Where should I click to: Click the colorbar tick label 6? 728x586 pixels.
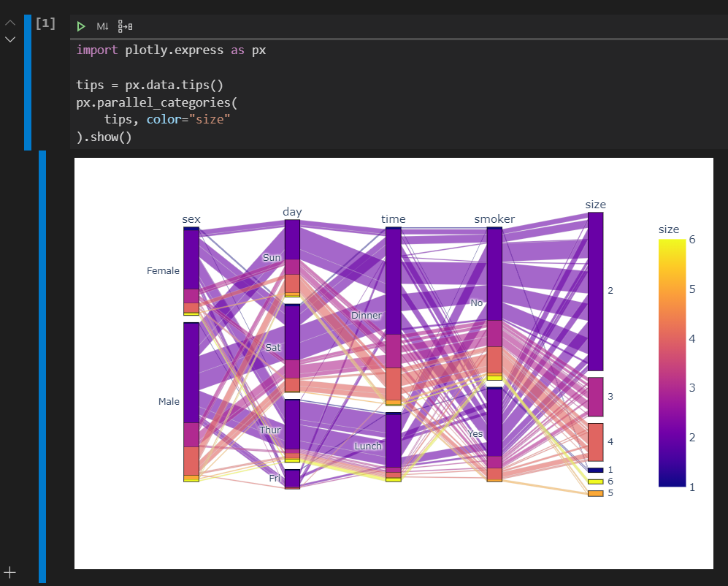click(692, 240)
